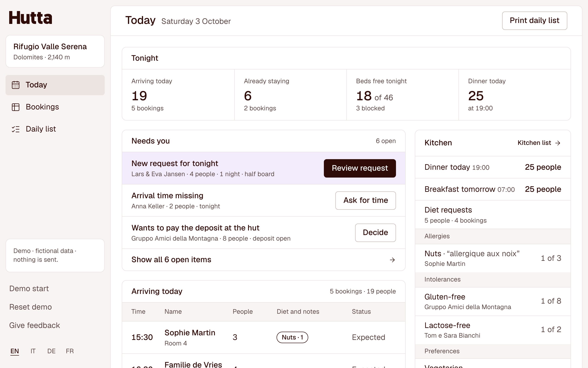Image resolution: width=588 pixels, height=368 pixels.
Task: Click the Lactose-free row for Tom e Sara Bianchi
Action: (x=493, y=330)
